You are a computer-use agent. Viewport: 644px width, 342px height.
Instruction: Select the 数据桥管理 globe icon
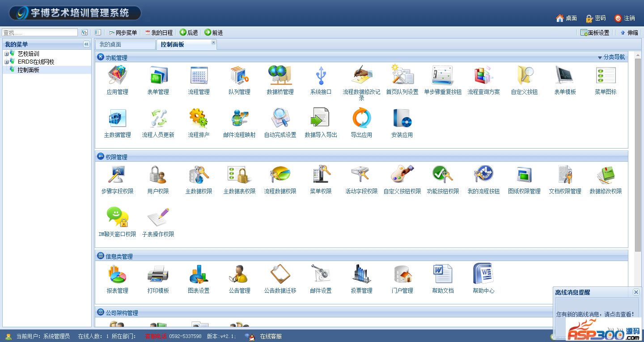coord(280,75)
